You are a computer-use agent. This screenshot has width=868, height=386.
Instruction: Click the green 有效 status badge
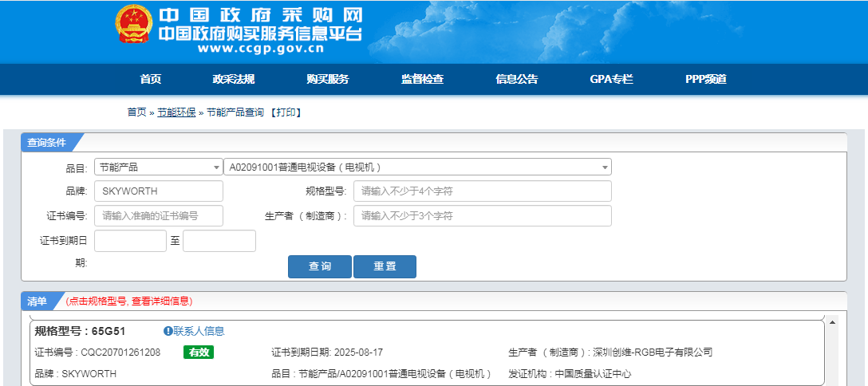199,353
